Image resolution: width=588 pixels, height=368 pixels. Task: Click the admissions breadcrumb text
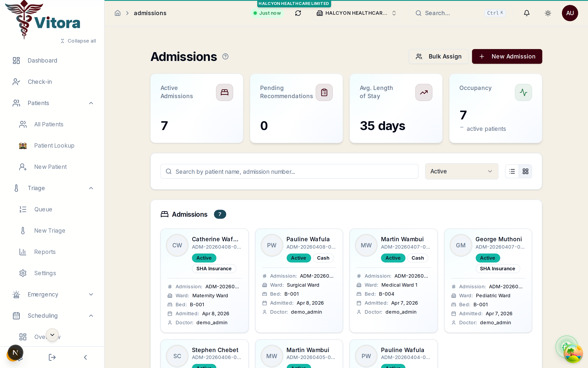(x=150, y=13)
